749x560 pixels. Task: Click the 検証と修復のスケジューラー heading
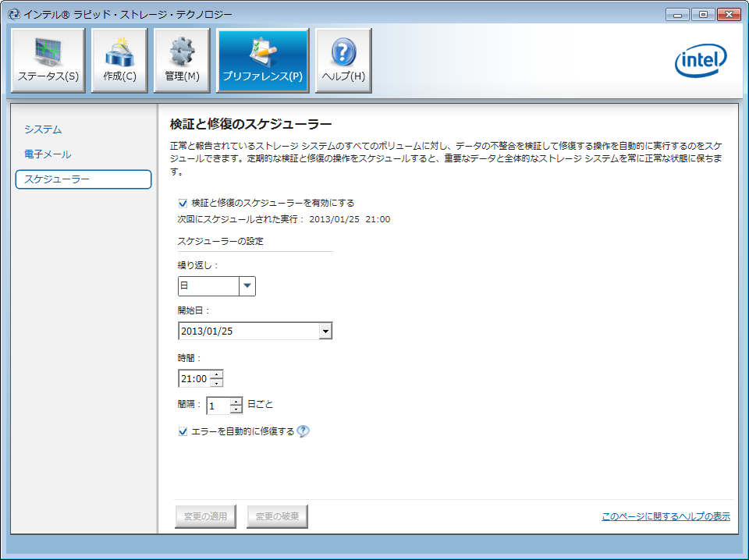250,125
